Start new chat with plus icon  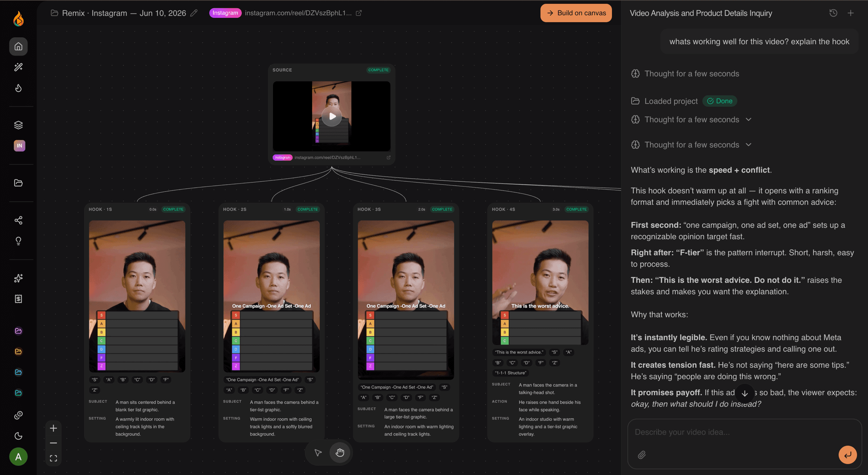tap(851, 13)
